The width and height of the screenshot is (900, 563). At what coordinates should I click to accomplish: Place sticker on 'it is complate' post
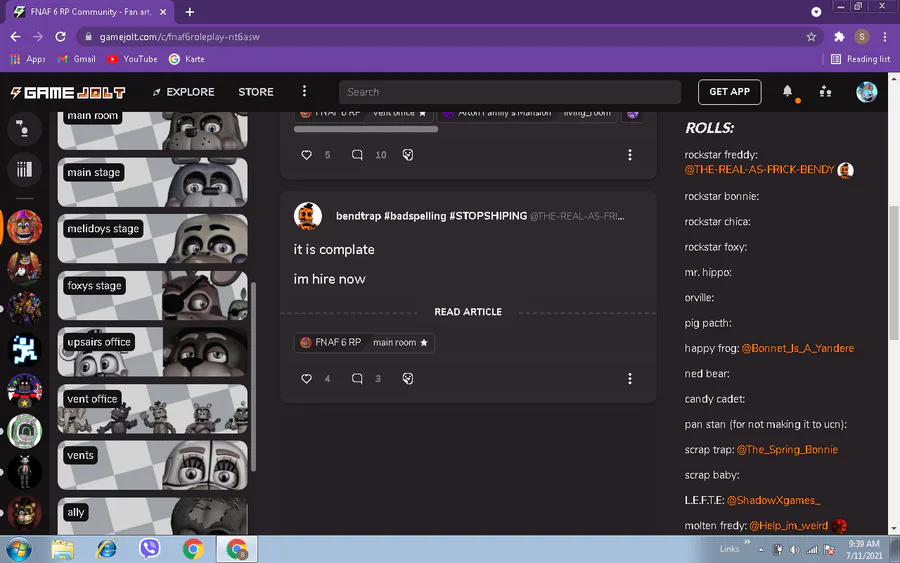tap(408, 379)
